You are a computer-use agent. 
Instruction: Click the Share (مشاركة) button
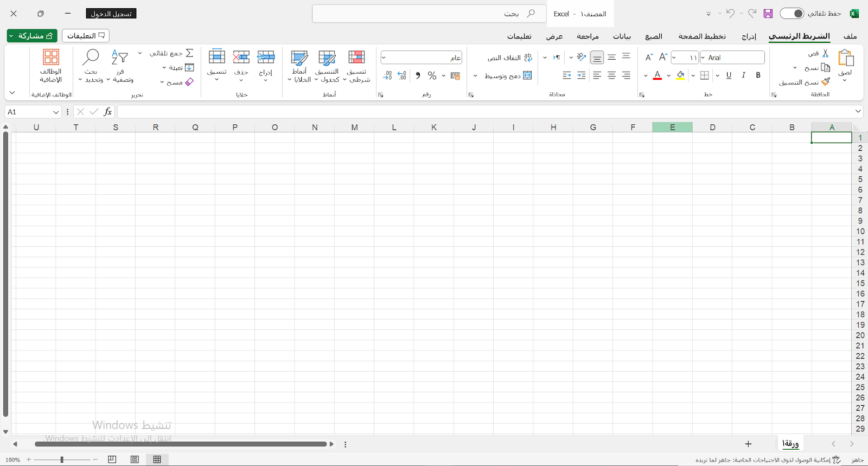click(32, 36)
